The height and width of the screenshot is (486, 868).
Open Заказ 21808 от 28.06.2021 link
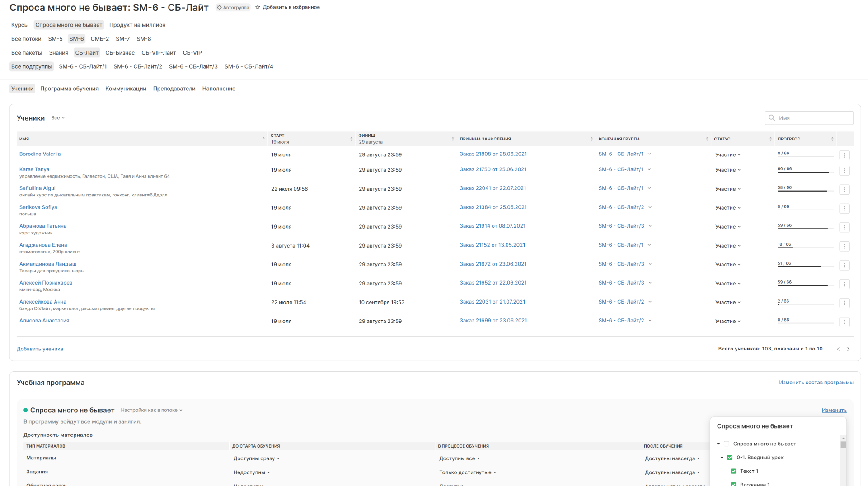click(493, 154)
